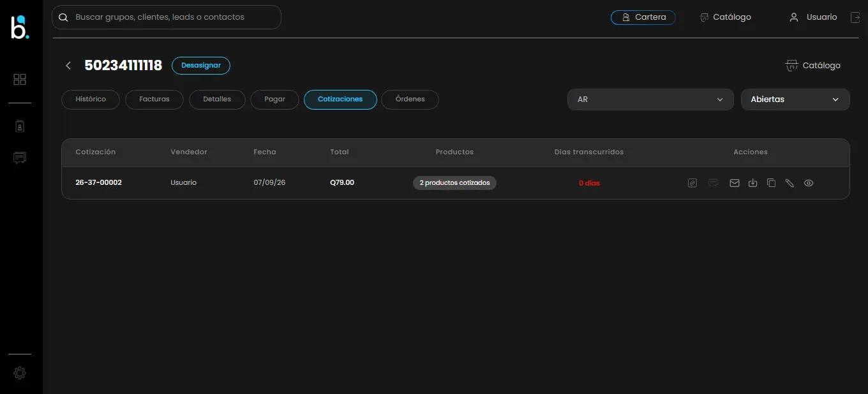Click the 0 días elapsed value
The image size is (868, 394).
[589, 183]
